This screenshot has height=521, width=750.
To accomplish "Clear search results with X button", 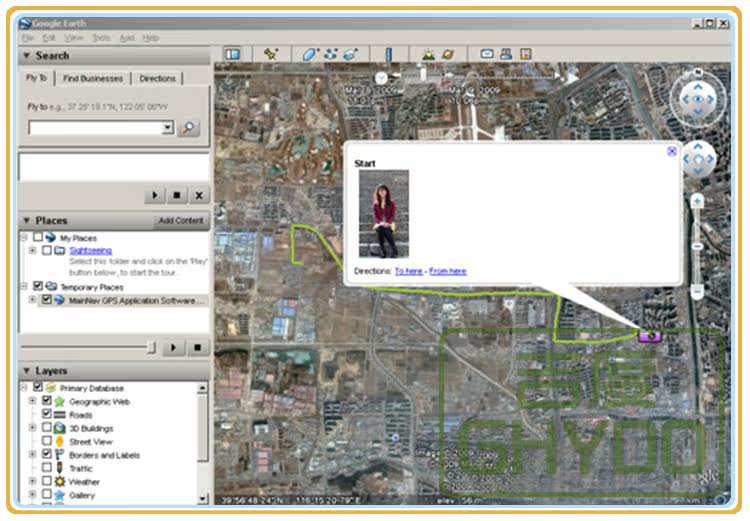I will pyautogui.click(x=199, y=195).
